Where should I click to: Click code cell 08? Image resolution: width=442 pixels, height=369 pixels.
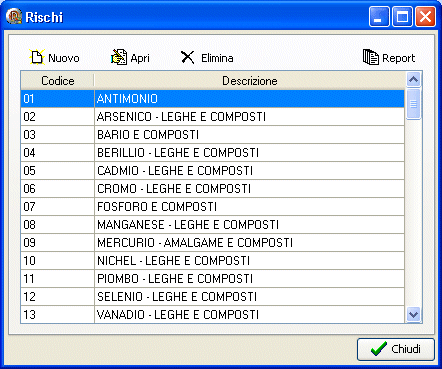pos(57,225)
